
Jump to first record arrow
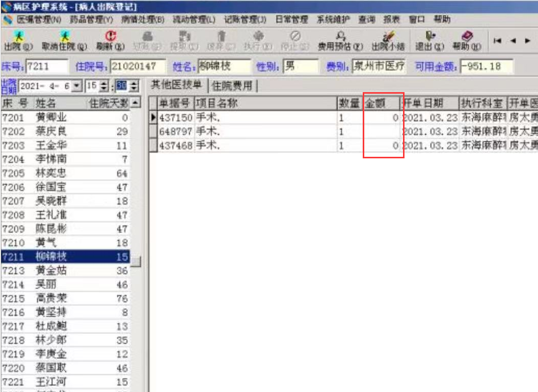497,41
